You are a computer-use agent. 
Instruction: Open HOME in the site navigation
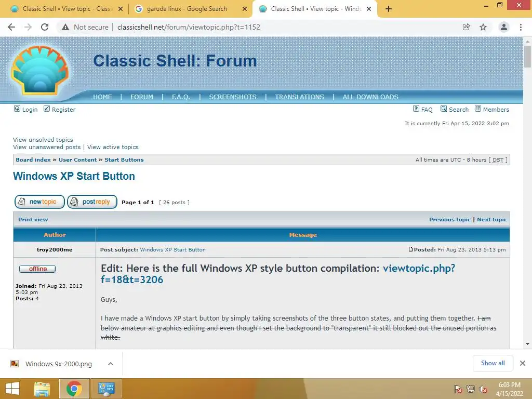(102, 97)
